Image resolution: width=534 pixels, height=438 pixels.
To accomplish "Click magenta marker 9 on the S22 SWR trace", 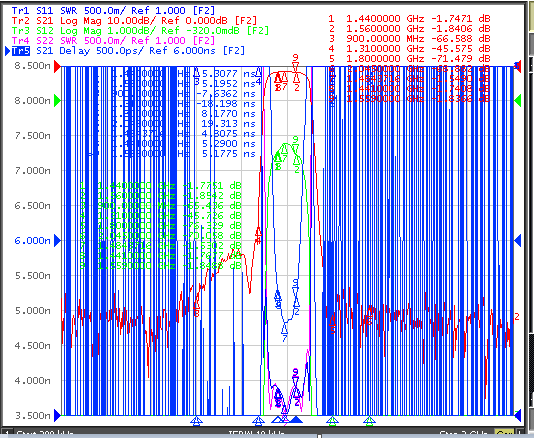I will point(296,376).
